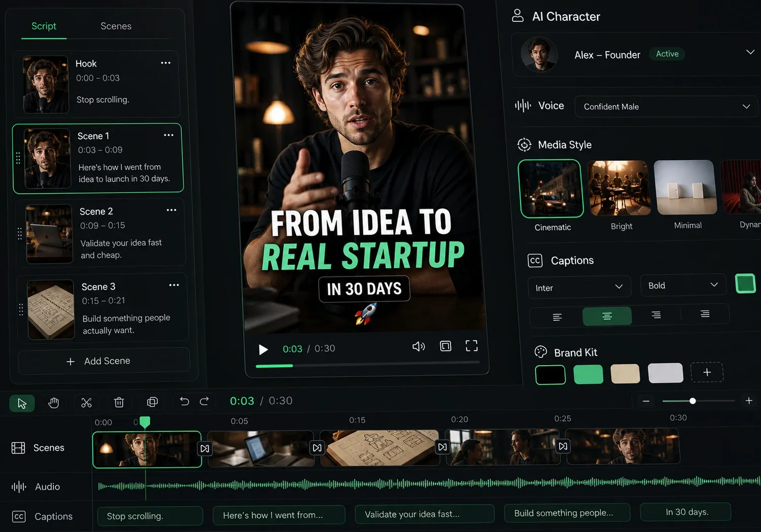Screen dimensions: 761x532
Task: Select the pointer selection tool
Action: 22,403
